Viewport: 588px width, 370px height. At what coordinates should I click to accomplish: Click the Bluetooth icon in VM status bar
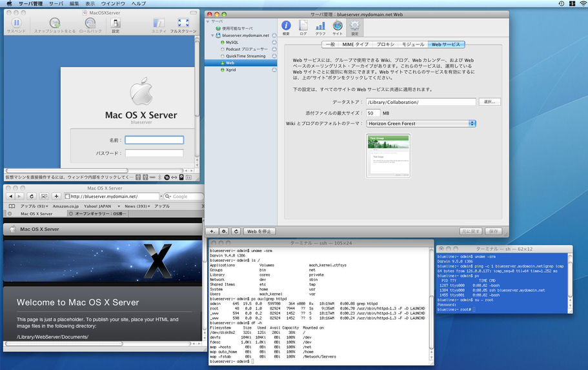click(159, 177)
